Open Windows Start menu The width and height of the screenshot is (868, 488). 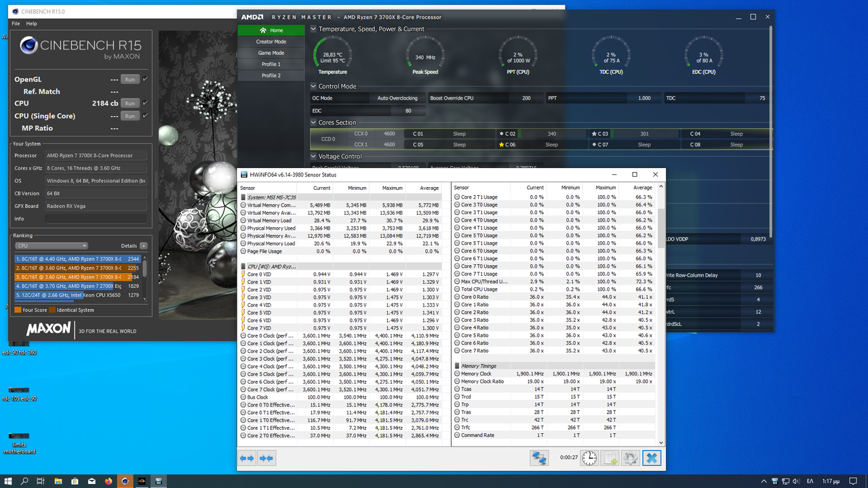point(7,481)
